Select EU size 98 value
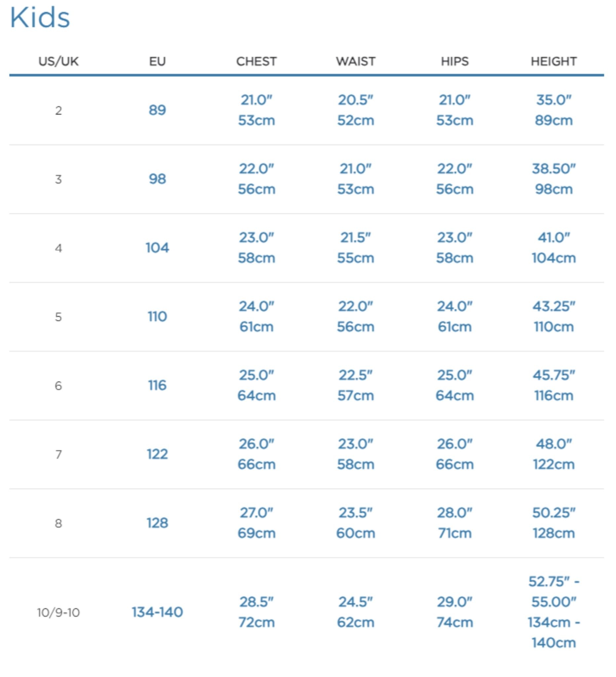This screenshot has height=677, width=616. point(157,179)
